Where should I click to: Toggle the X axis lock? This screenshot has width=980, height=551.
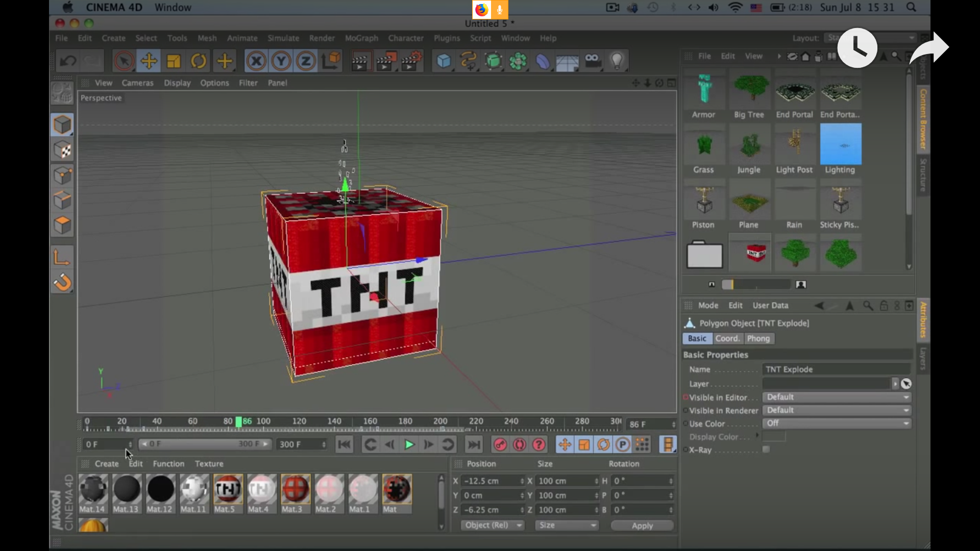[256, 61]
